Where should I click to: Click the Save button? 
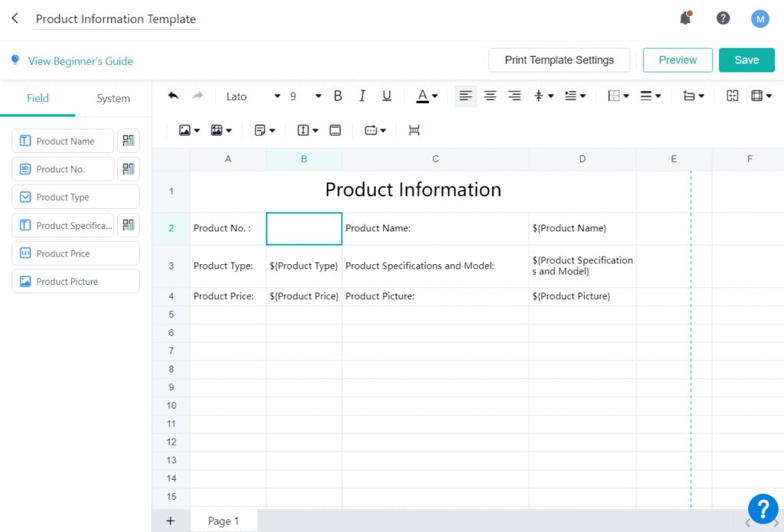pyautogui.click(x=746, y=60)
